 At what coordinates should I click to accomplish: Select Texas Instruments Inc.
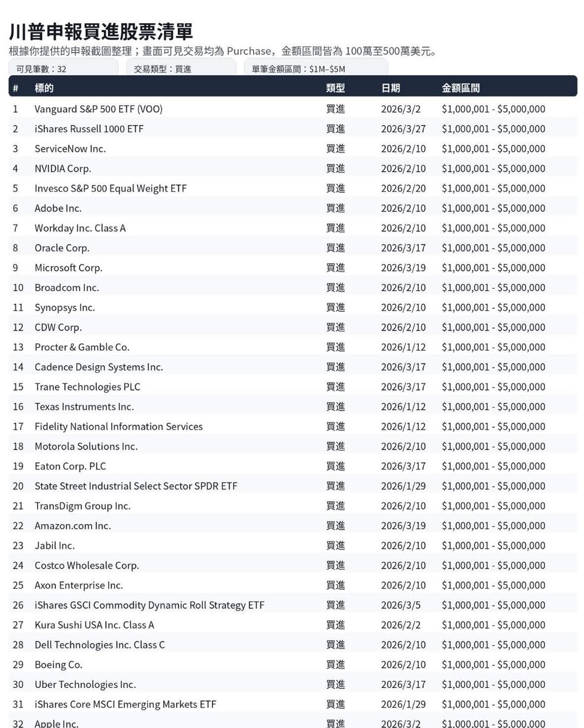coord(84,406)
